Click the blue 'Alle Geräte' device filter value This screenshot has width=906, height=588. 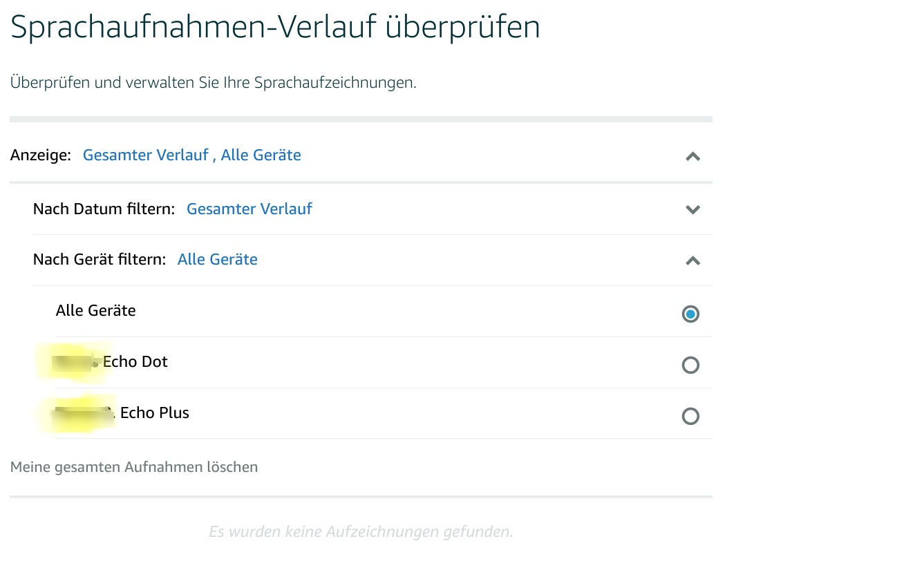(x=217, y=260)
